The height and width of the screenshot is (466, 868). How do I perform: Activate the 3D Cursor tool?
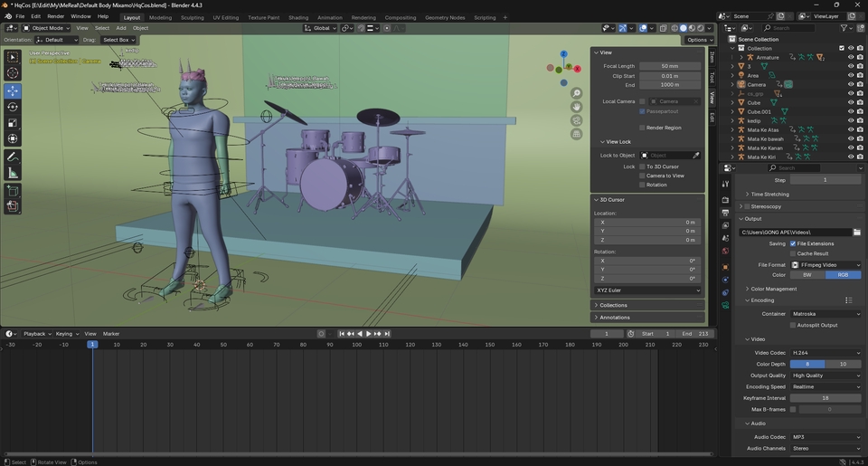point(13,72)
